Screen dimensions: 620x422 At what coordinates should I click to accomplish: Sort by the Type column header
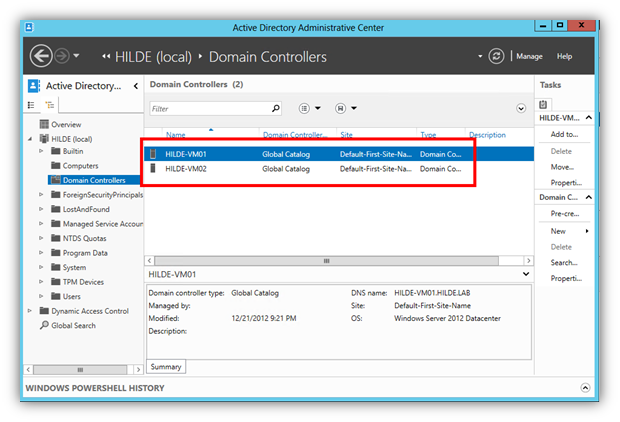[x=428, y=135]
